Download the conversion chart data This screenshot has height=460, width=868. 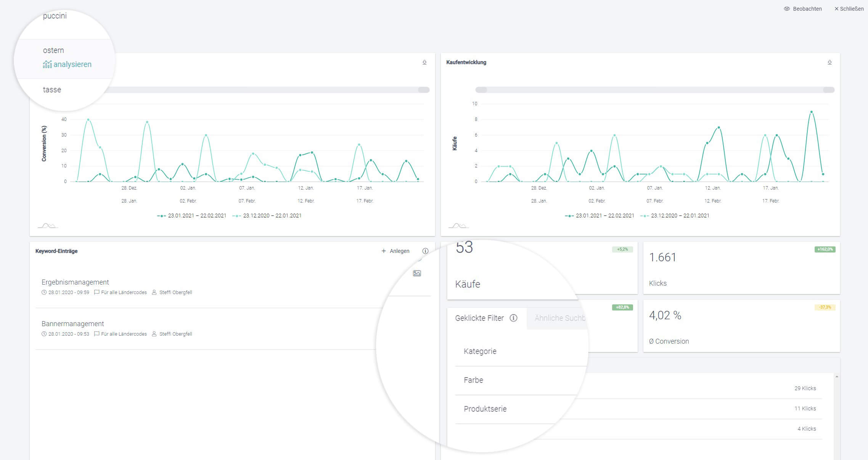pyautogui.click(x=424, y=62)
